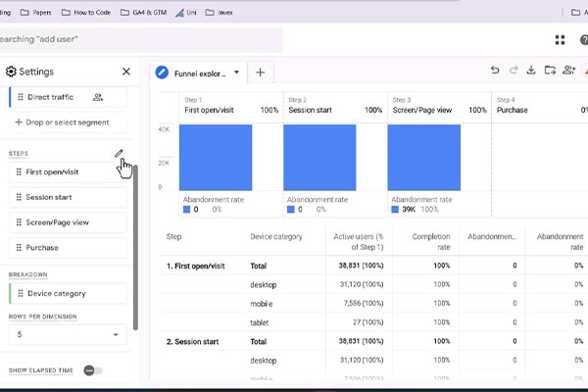Click the Device category breakdown chip
Viewport: 588px width, 392px height.
68,293
